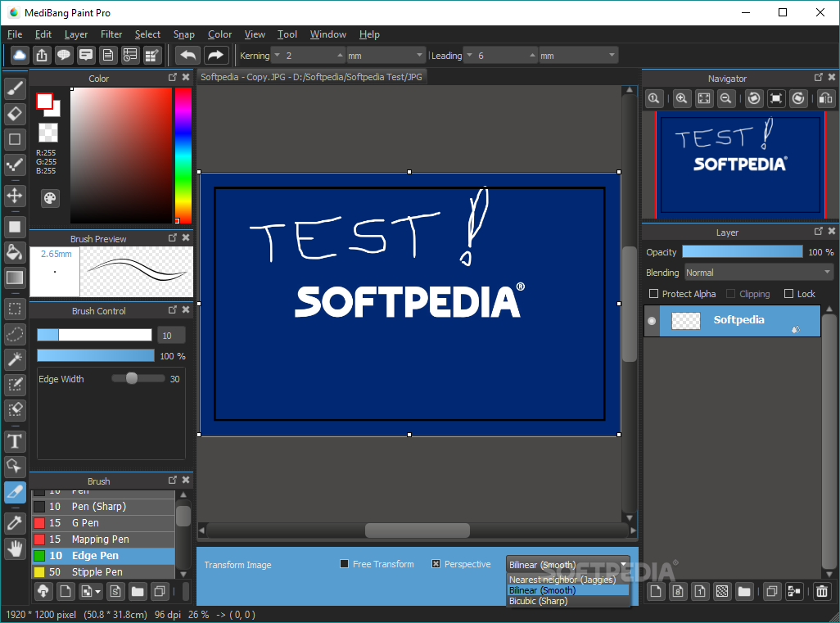Select the Hand tool
This screenshot has height=623, width=840.
[15, 549]
